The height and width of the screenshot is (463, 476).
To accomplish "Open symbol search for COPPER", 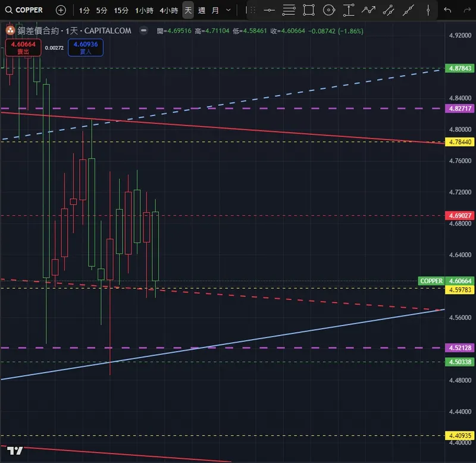I will point(24,10).
